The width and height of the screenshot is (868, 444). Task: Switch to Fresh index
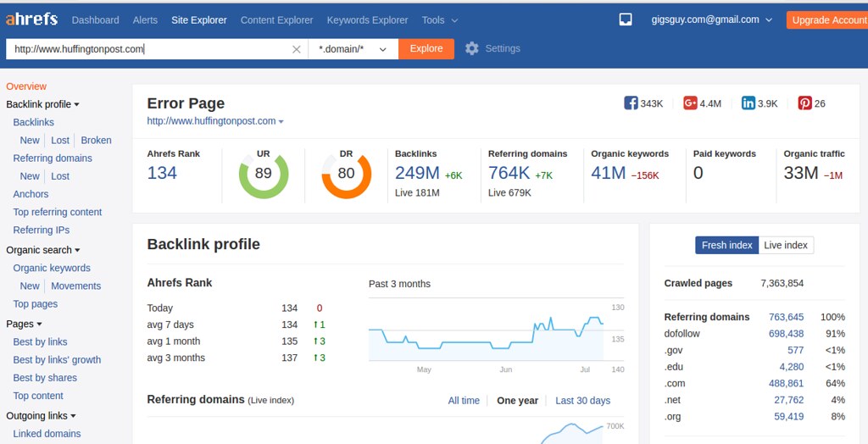pos(726,245)
